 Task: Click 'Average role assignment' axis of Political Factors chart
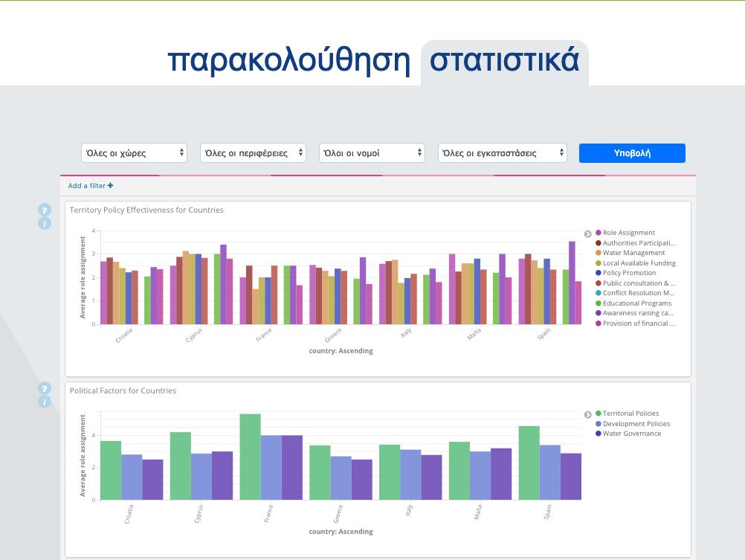point(83,455)
